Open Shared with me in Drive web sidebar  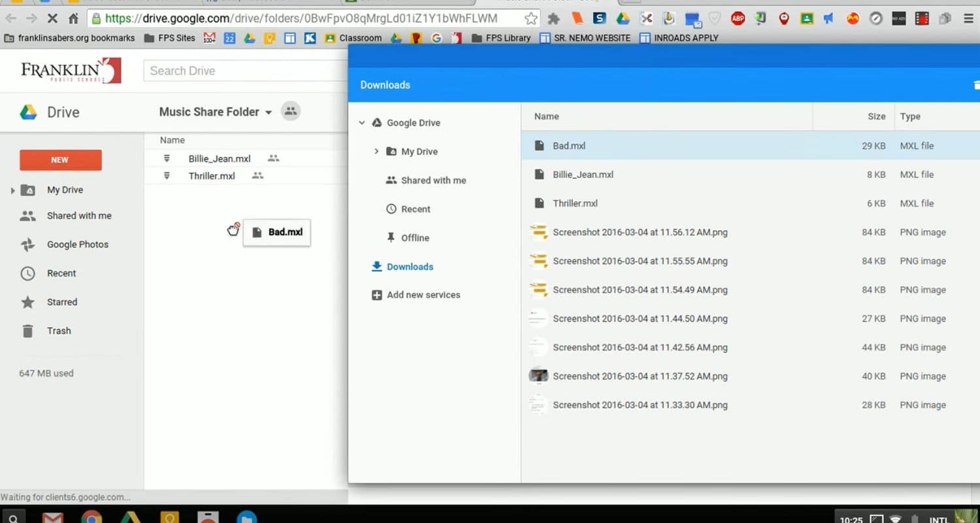pyautogui.click(x=79, y=216)
